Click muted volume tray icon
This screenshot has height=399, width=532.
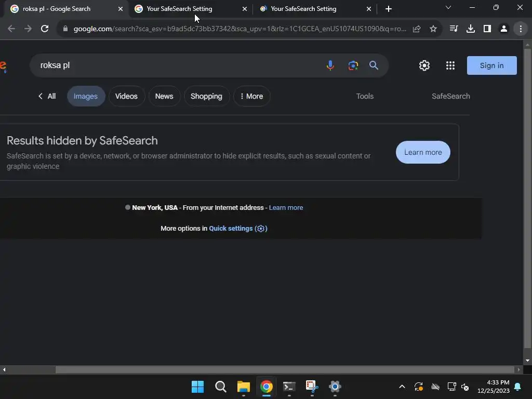point(465,387)
